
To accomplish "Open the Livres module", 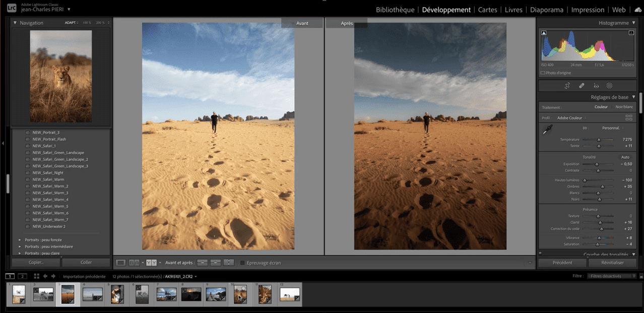I will (513, 10).
